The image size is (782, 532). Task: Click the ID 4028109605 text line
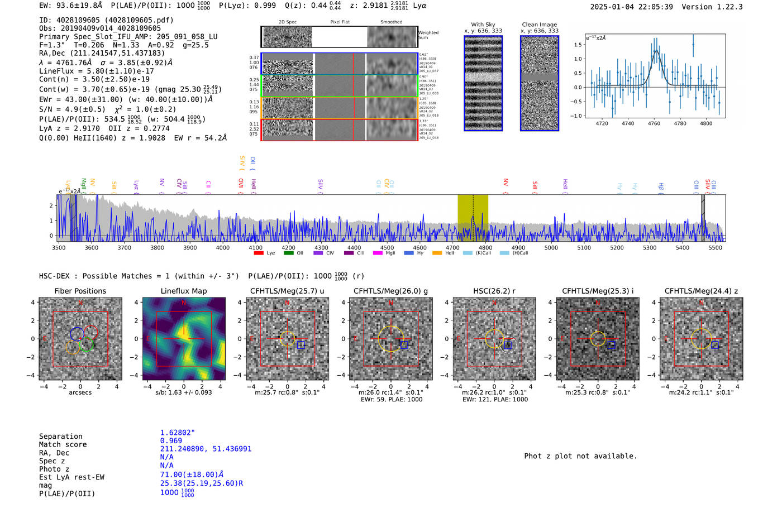tap(106, 20)
